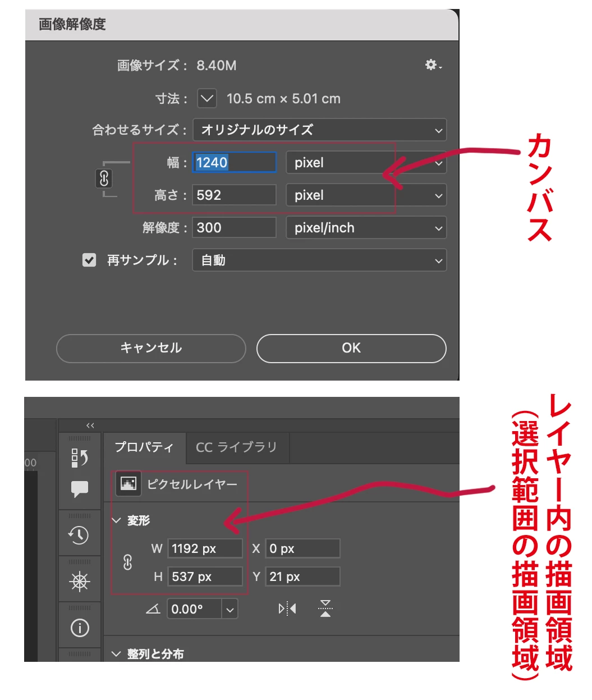
Task: Open the wheel-shaped panel icon in dock
Action: 80,582
